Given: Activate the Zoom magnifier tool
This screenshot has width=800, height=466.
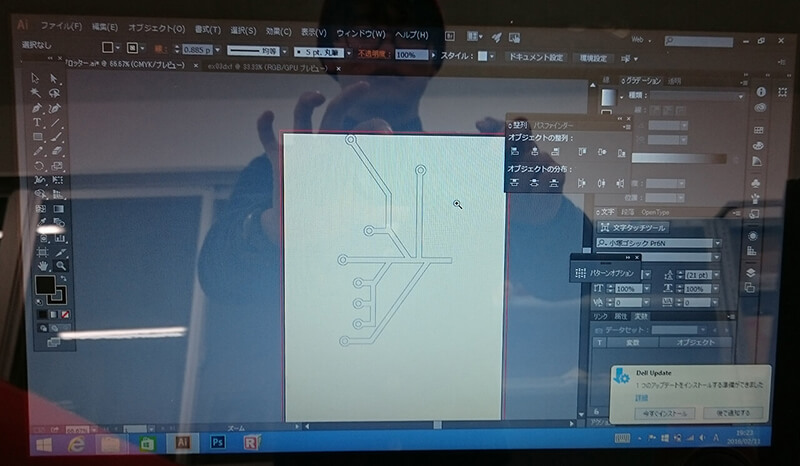Looking at the screenshot, I should coord(61,265).
